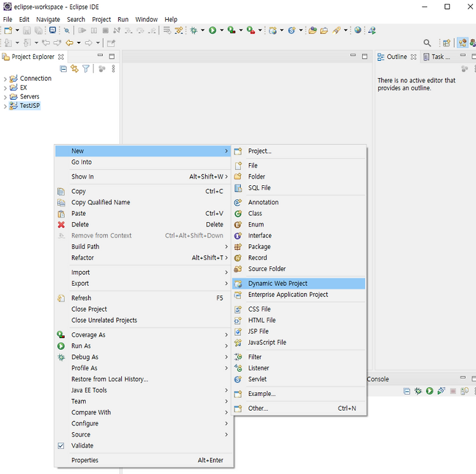This screenshot has width=476, height=474.
Task: Open the Run As submenu
Action: point(143,346)
